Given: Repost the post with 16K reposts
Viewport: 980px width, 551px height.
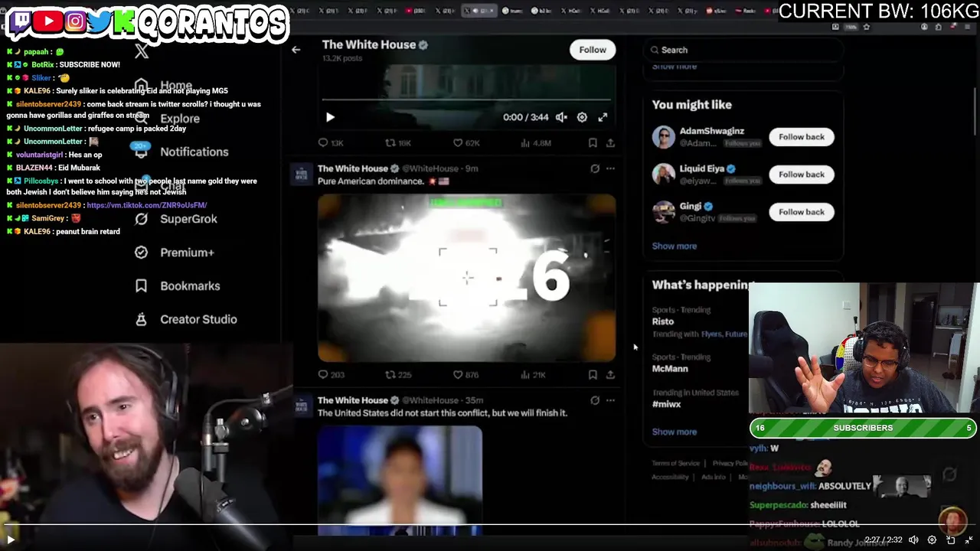Looking at the screenshot, I should pyautogui.click(x=398, y=143).
